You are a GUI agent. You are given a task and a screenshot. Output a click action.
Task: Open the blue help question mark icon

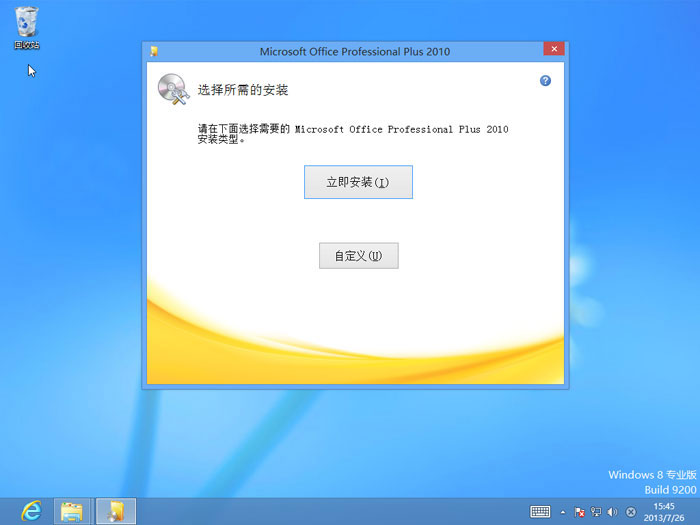coord(545,80)
